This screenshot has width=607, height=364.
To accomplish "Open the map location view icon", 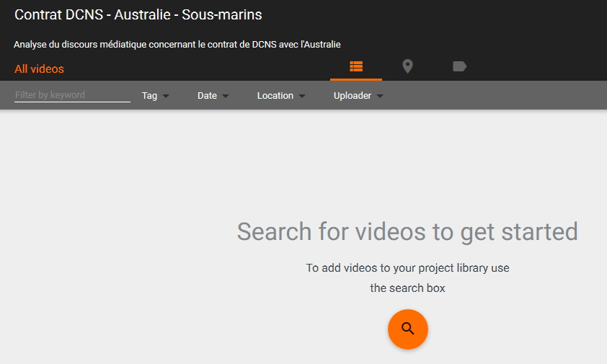I will (407, 66).
